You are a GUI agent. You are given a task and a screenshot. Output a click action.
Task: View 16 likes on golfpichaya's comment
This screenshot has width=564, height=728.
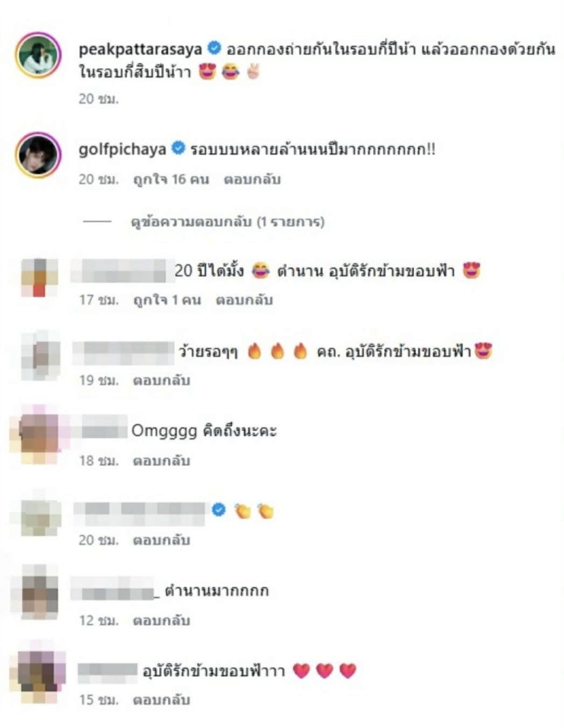tap(171, 179)
